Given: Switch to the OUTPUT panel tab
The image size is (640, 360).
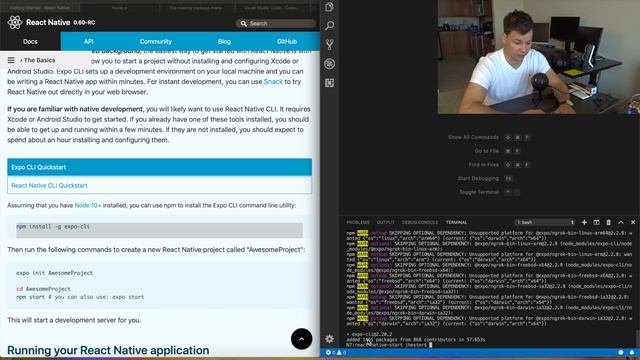Looking at the screenshot, I should pyautogui.click(x=385, y=222).
